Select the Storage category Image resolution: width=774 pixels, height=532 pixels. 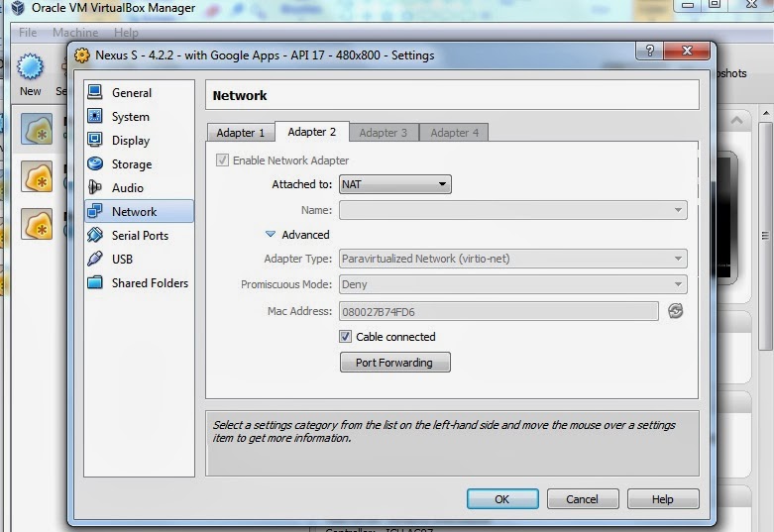132,164
